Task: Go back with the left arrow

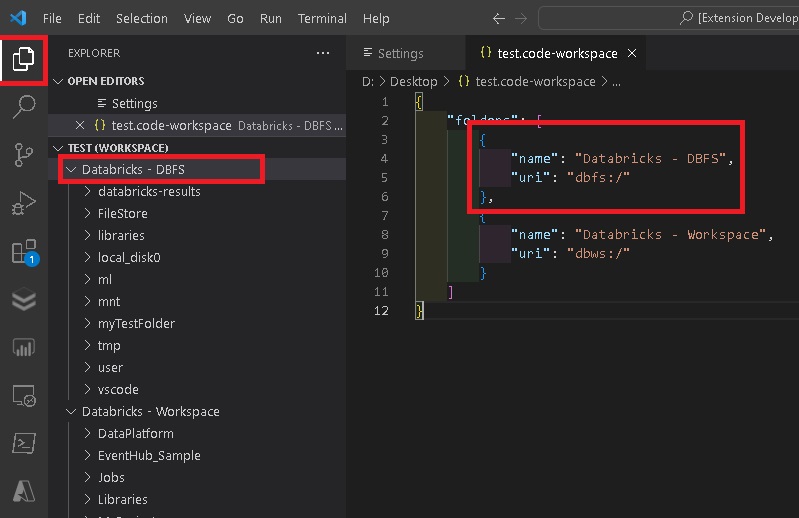Action: click(x=499, y=19)
